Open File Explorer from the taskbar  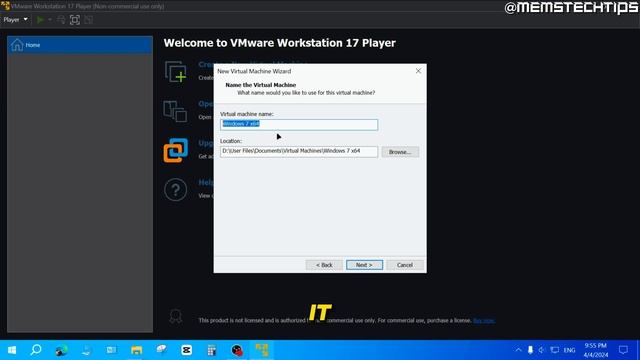coord(136,350)
